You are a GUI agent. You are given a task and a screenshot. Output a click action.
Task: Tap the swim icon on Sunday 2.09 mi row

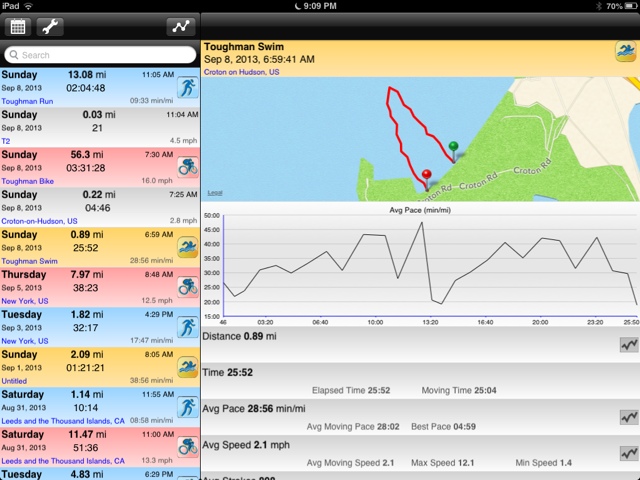tap(188, 367)
